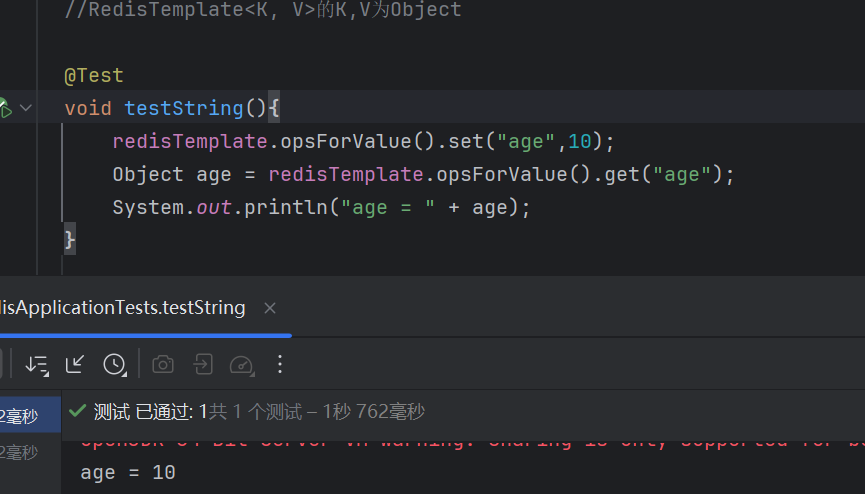The width and height of the screenshot is (865, 494).
Task: Click the method's closing brace
Action: pyautogui.click(x=70, y=240)
